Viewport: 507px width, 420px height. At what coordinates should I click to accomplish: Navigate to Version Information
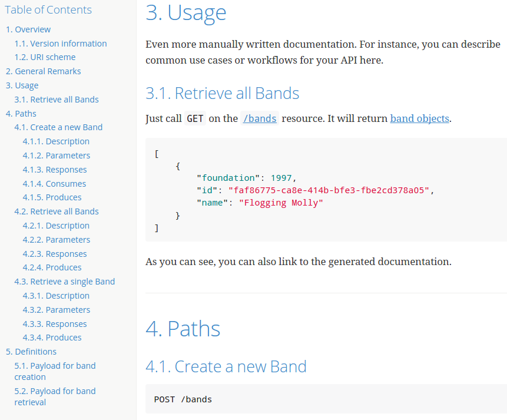click(x=61, y=43)
